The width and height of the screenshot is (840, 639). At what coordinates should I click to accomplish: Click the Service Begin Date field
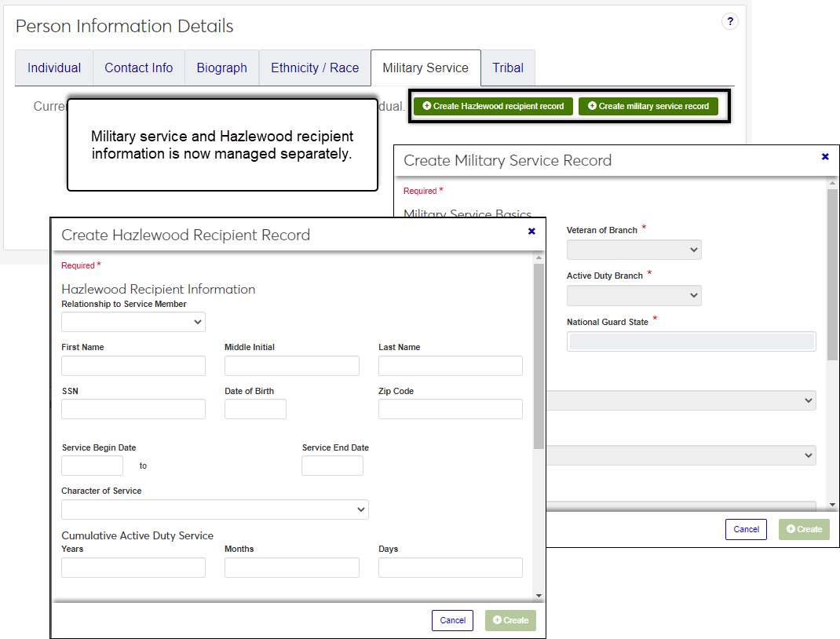pos(92,466)
